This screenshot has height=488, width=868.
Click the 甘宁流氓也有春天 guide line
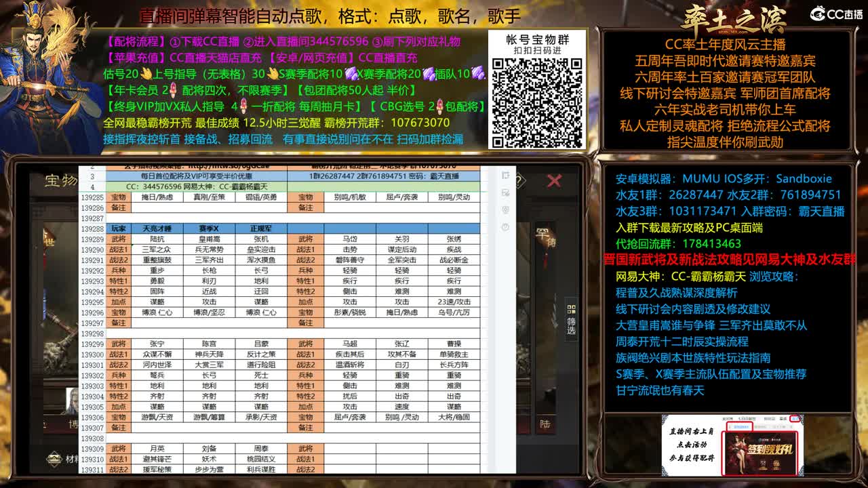click(660, 390)
